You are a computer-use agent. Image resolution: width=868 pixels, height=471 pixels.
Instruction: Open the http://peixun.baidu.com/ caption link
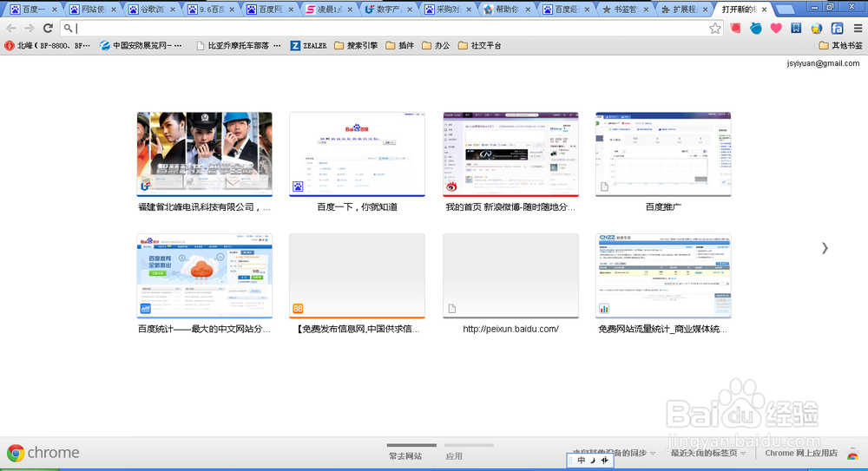point(510,329)
